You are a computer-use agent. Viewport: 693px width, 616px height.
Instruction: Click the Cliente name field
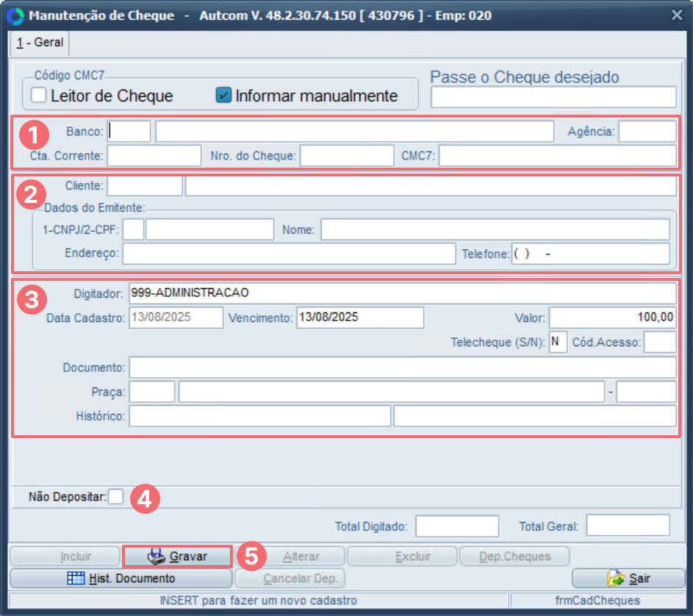(431, 186)
